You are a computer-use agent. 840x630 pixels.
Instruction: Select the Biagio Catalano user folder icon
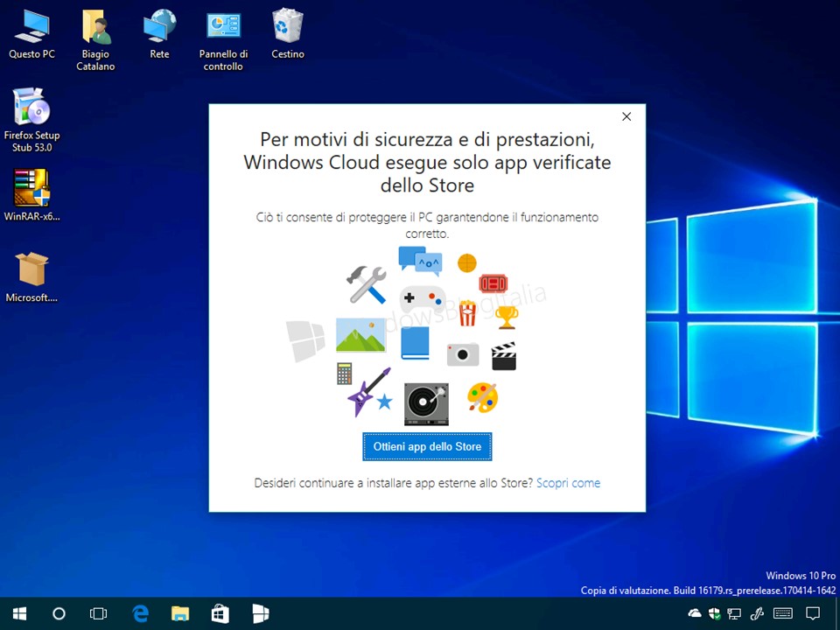[95, 39]
